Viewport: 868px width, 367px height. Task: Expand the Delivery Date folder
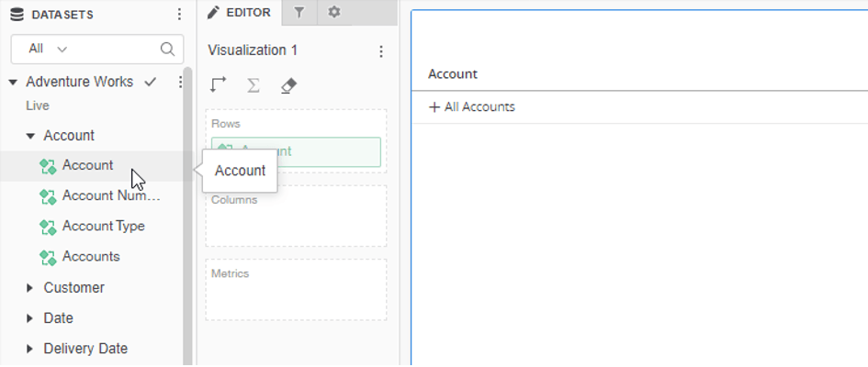pos(30,349)
